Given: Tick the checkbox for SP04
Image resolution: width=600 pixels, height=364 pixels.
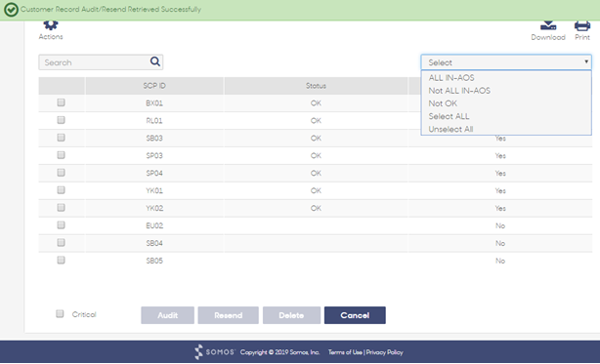Looking at the screenshot, I should tap(61, 173).
